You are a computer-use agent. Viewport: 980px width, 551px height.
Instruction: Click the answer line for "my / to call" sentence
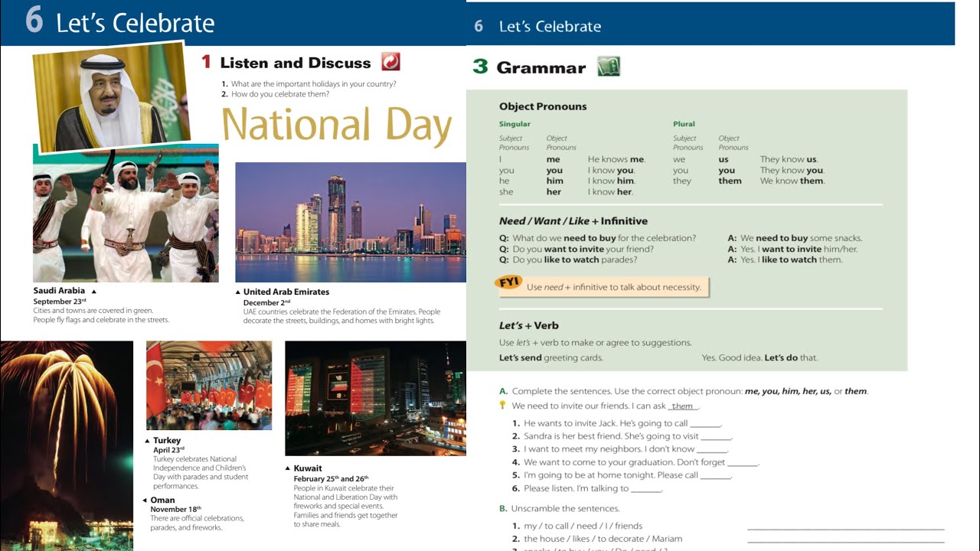click(846, 527)
